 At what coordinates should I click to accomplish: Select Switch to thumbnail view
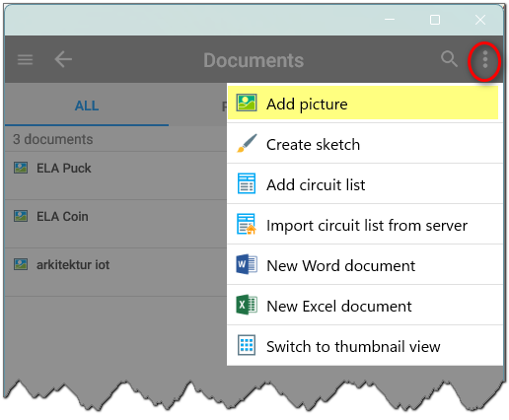click(x=365, y=345)
